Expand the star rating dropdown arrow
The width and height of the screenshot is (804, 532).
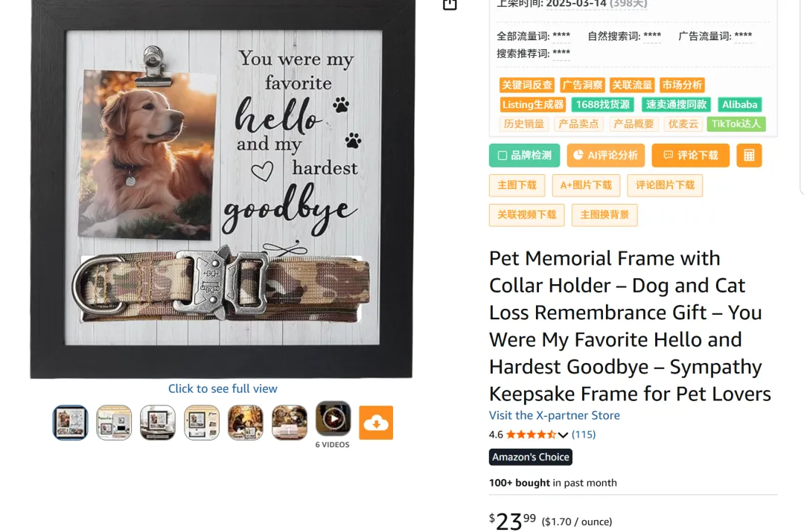pyautogui.click(x=563, y=435)
